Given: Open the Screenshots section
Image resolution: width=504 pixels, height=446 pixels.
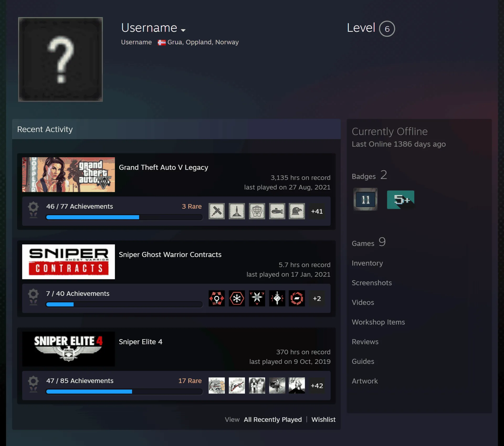Looking at the screenshot, I should 372,283.
